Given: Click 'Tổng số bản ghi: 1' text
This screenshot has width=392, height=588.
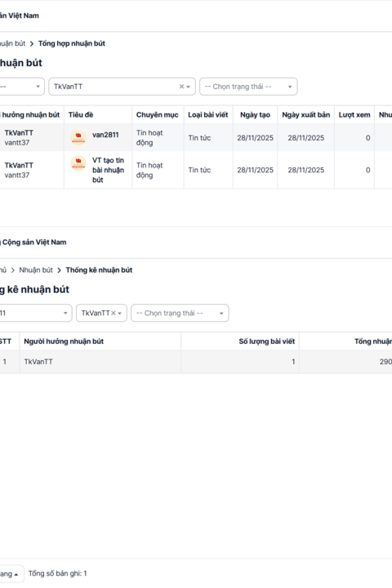Looking at the screenshot, I should [x=57, y=573].
